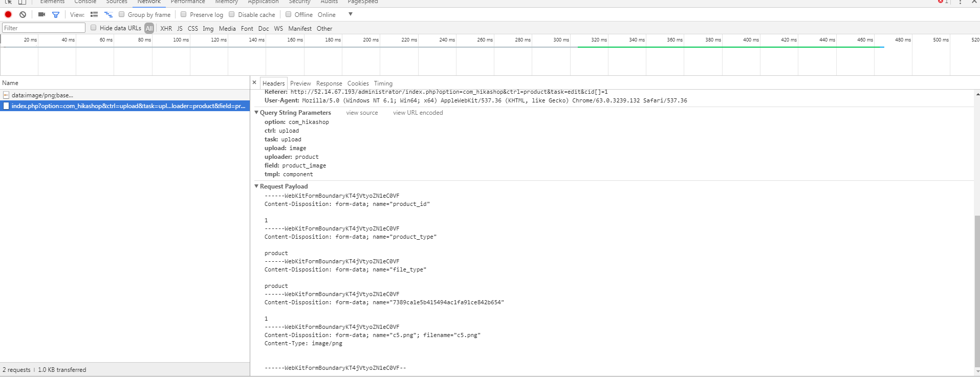Filter requests by JS
This screenshot has height=377, width=980.
(x=180, y=29)
